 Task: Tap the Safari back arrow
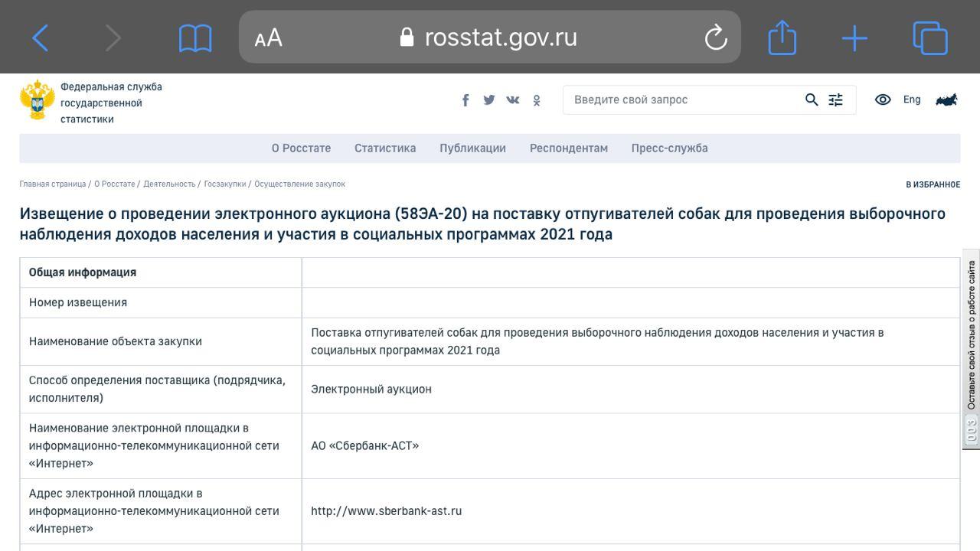pos(41,37)
